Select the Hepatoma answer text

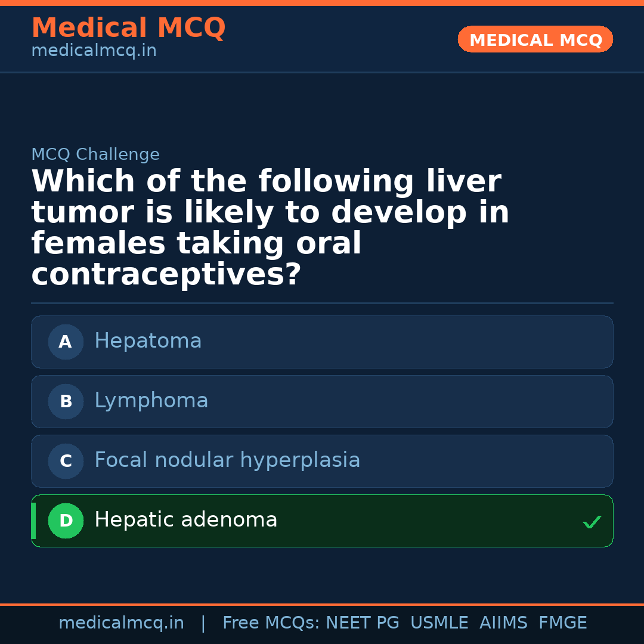148,341
